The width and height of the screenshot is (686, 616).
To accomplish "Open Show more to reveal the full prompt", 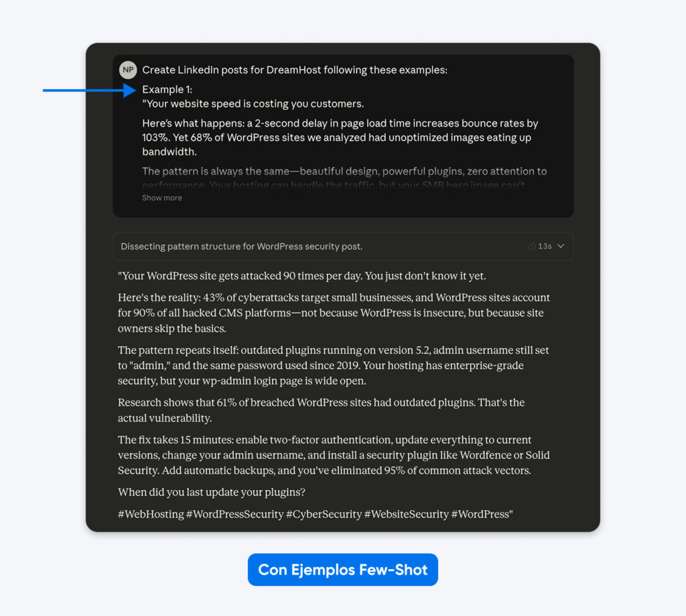I will [x=161, y=198].
